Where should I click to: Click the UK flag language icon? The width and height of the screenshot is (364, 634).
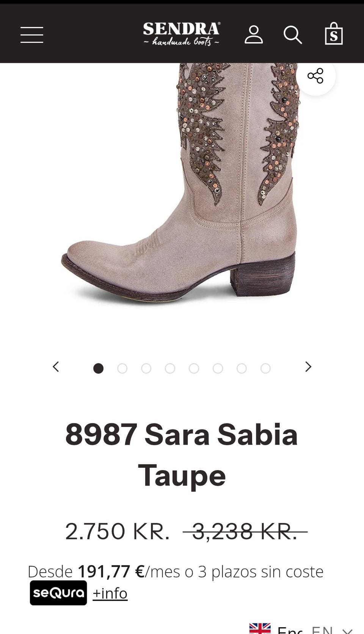[260, 628]
